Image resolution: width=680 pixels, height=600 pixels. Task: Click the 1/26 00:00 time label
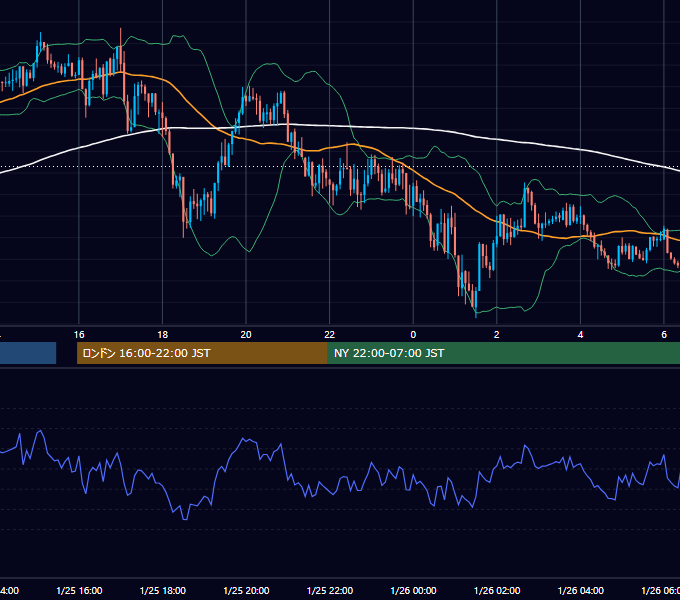(x=413, y=590)
